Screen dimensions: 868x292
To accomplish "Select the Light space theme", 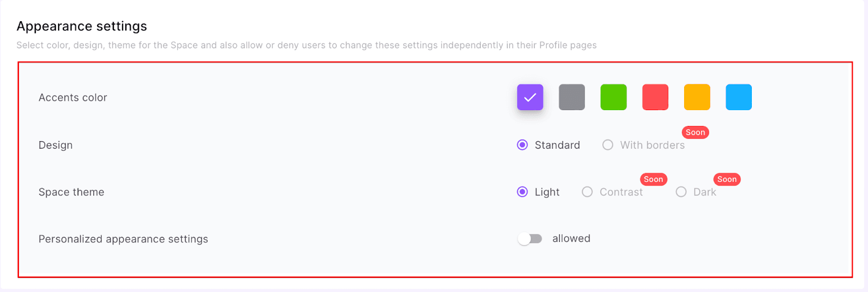I will [x=522, y=192].
